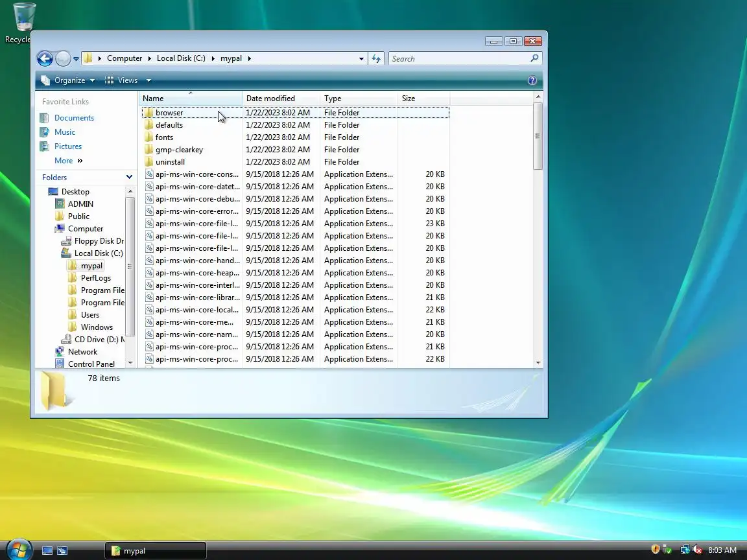This screenshot has height=560, width=747.
Task: Go back with the Back arrow button
Action: (x=45, y=58)
